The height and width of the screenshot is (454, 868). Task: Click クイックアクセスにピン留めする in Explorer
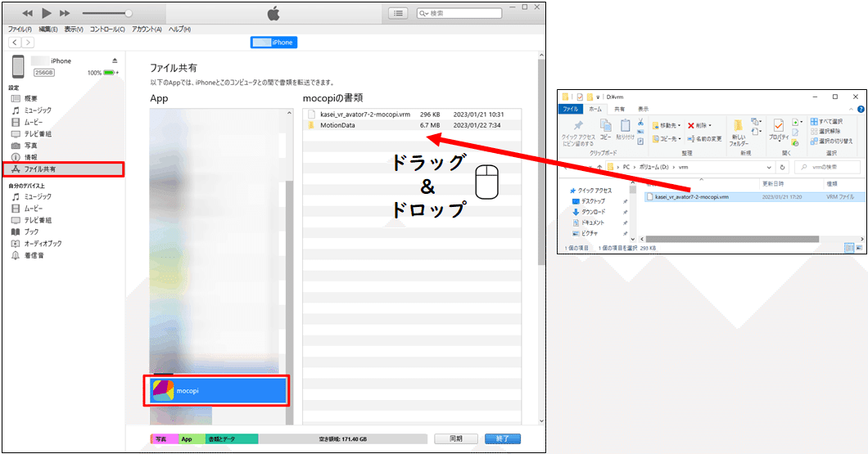coord(578,133)
